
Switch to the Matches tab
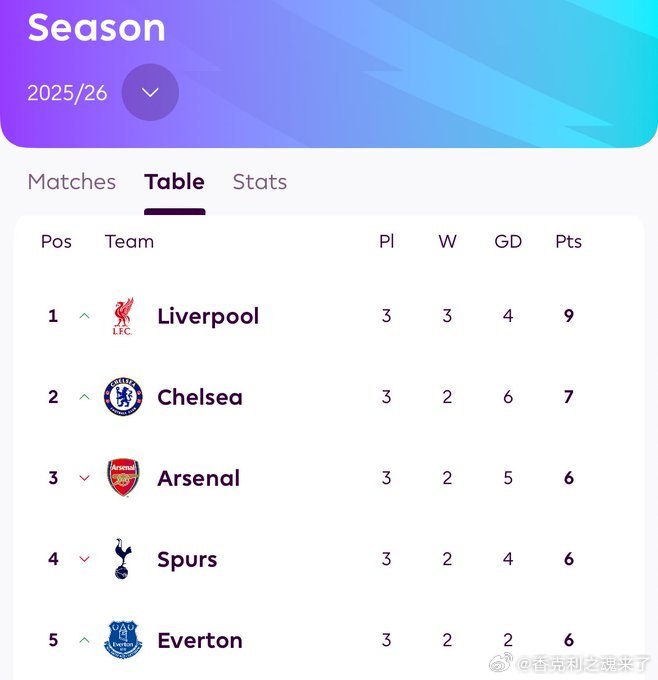pos(72,182)
